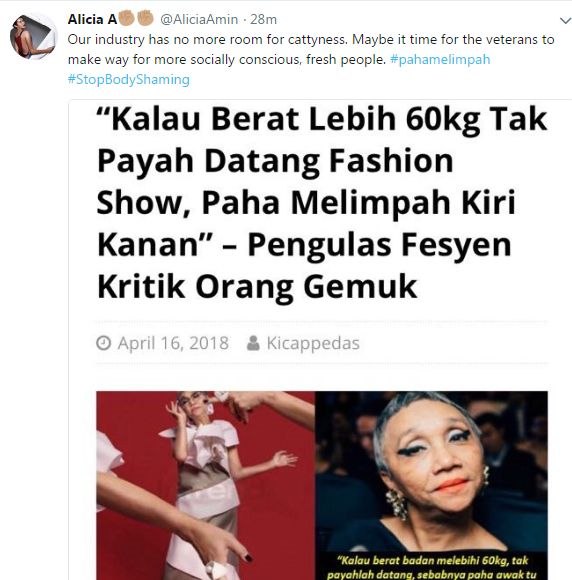Open the photo of the woman with grey hair

tap(431, 485)
